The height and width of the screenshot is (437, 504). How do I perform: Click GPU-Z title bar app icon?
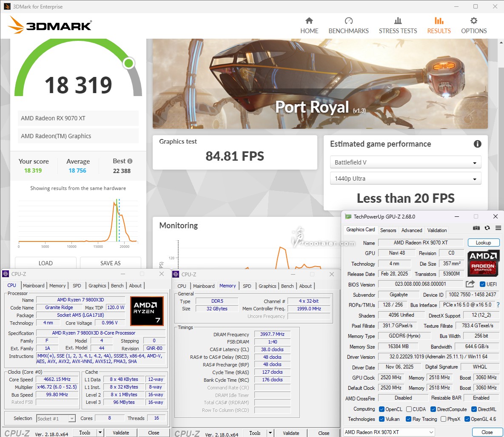[x=348, y=216]
